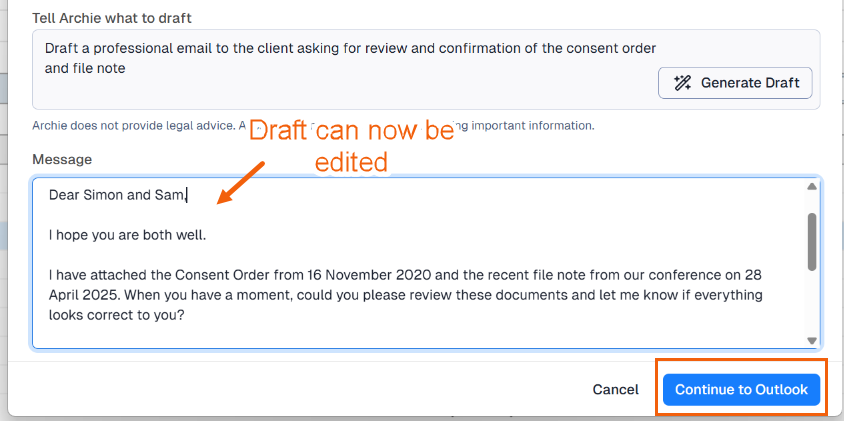
Task: Click the scroll down arrow in Message box
Action: pyautogui.click(x=812, y=340)
